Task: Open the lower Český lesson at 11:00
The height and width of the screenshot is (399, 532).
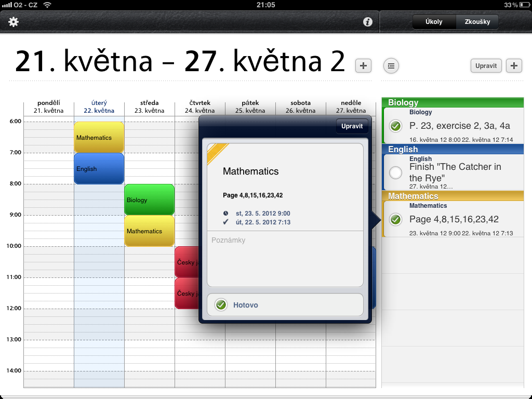Action: (x=187, y=293)
